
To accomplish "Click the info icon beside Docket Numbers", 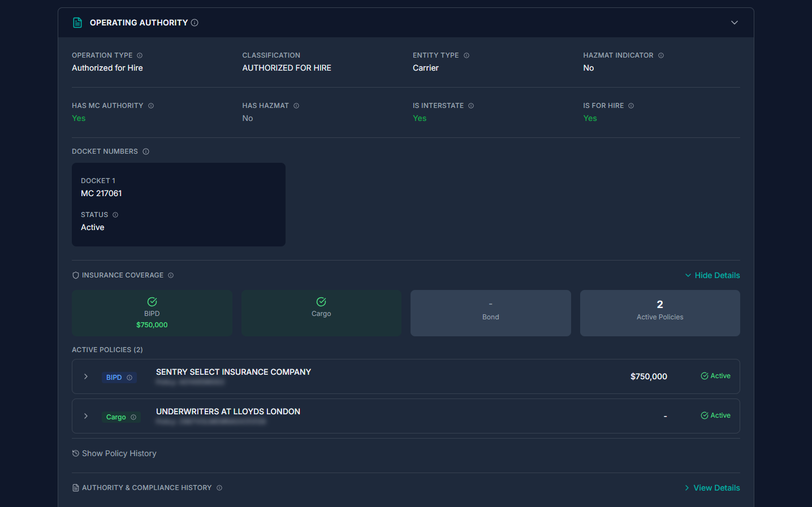I will point(146,151).
